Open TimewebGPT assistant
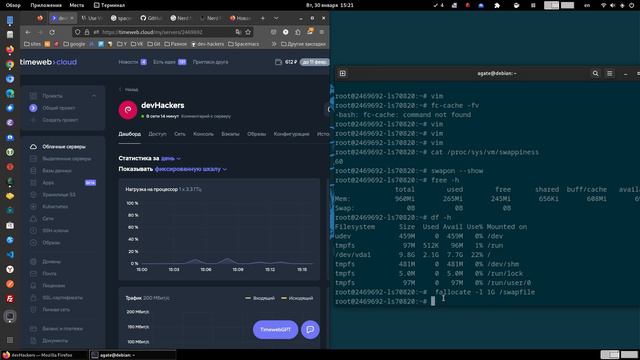Viewport: 640px width, 360px height. click(x=276, y=329)
